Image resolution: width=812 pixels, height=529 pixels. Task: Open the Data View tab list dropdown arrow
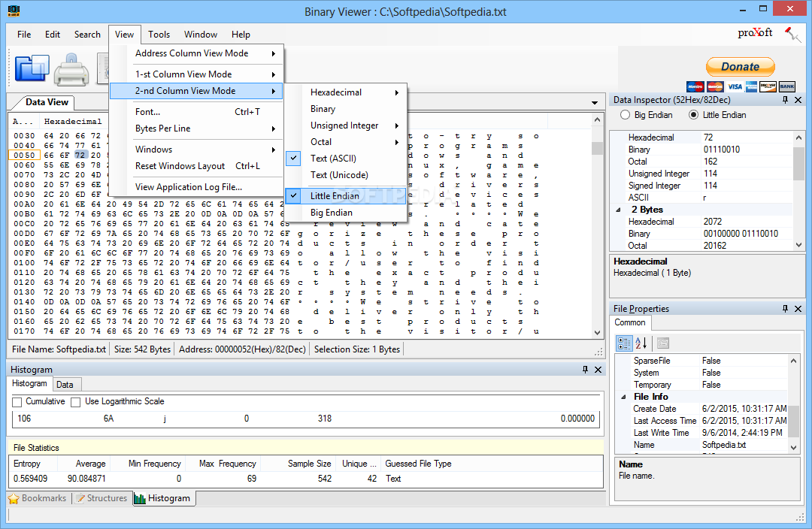tap(595, 103)
